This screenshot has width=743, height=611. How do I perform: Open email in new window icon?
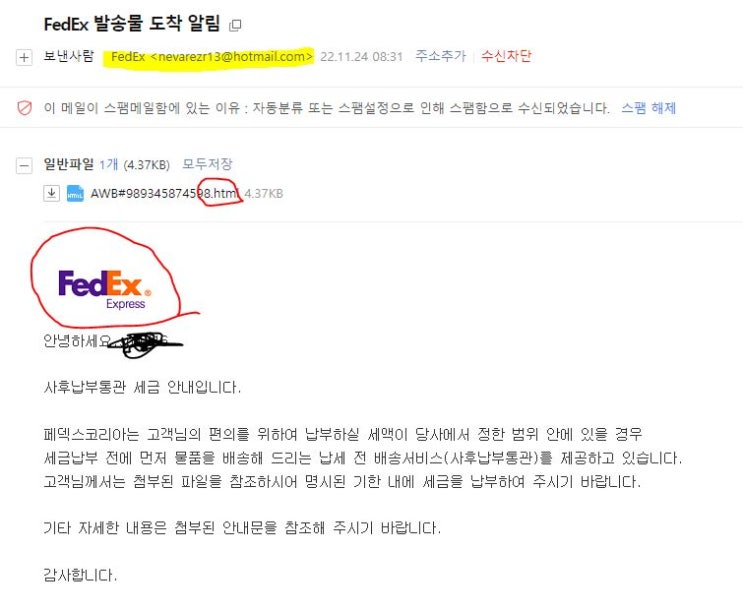235,25
